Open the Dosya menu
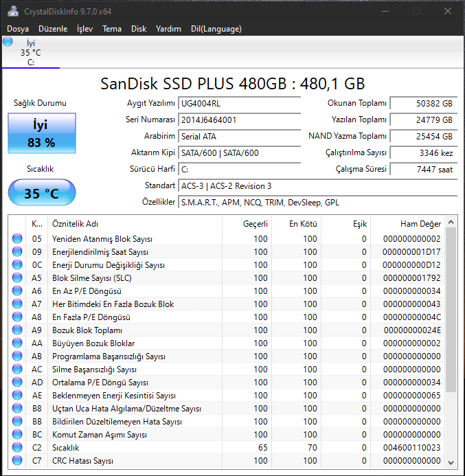This screenshot has height=476, width=465. pos(18,29)
